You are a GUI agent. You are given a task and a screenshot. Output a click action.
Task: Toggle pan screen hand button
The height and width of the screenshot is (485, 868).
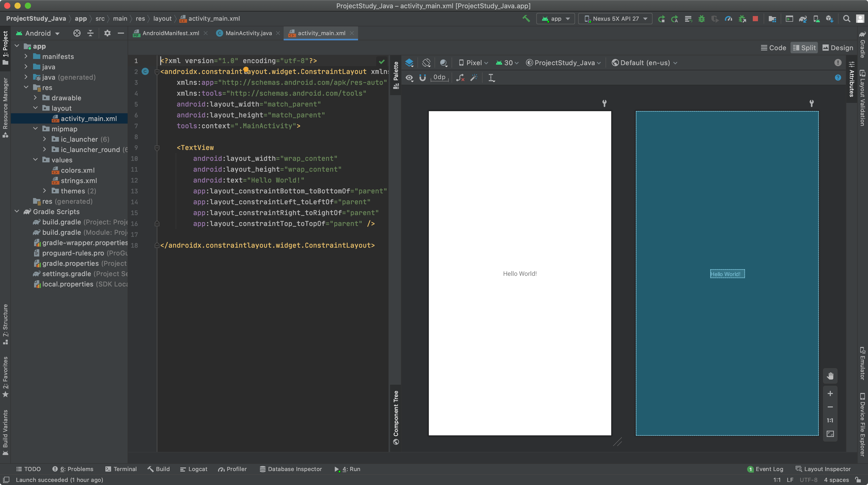pyautogui.click(x=830, y=376)
